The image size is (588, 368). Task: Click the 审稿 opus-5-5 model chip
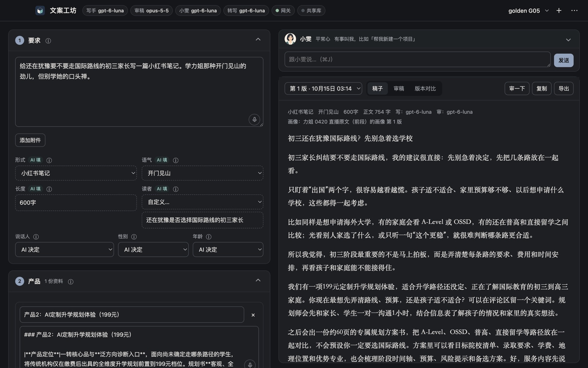(151, 11)
